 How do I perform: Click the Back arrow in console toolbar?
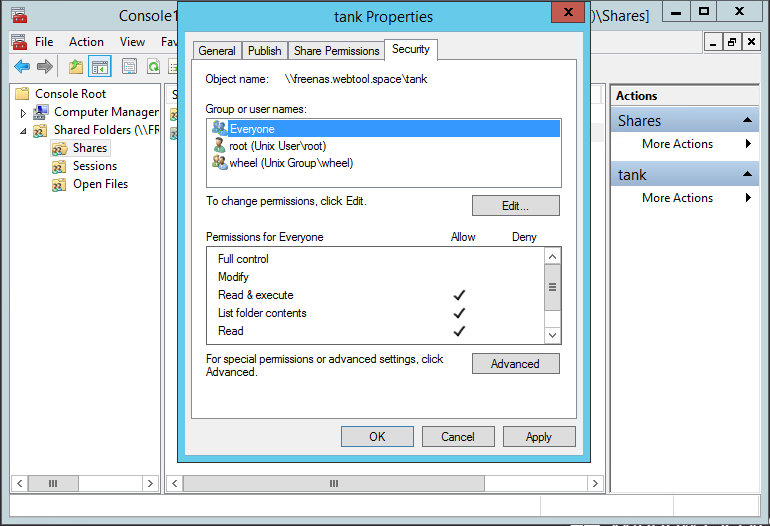coord(22,66)
